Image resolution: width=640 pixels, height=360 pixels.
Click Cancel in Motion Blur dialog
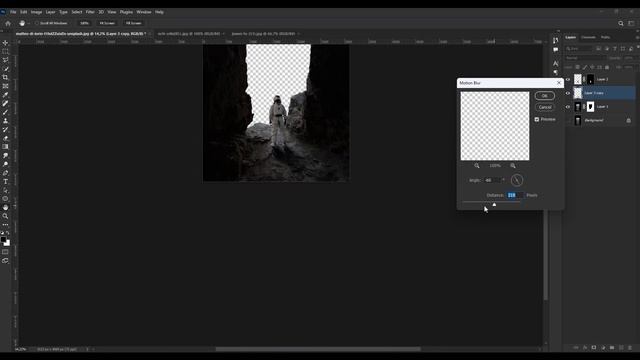coord(544,107)
